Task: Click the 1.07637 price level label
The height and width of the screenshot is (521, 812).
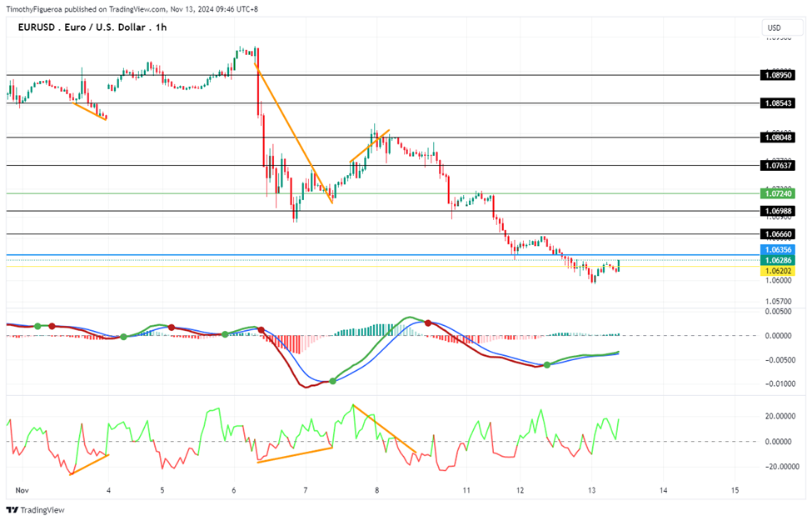Action: pos(778,165)
